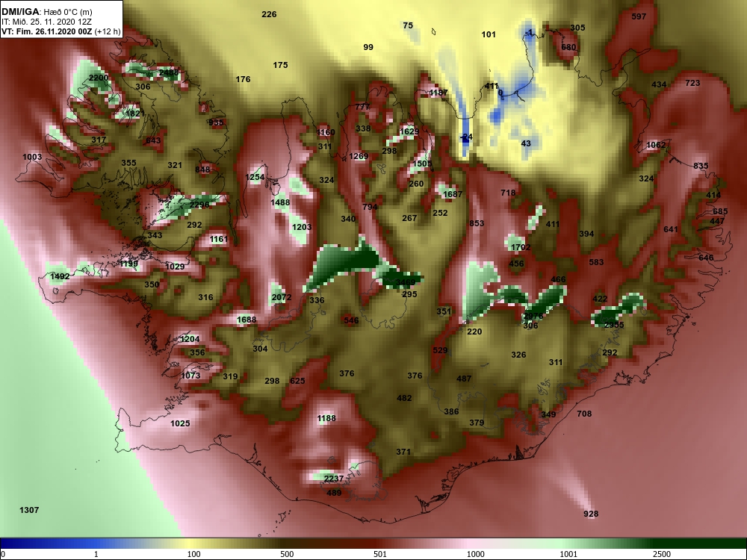Select the 2296 value label

199,205
